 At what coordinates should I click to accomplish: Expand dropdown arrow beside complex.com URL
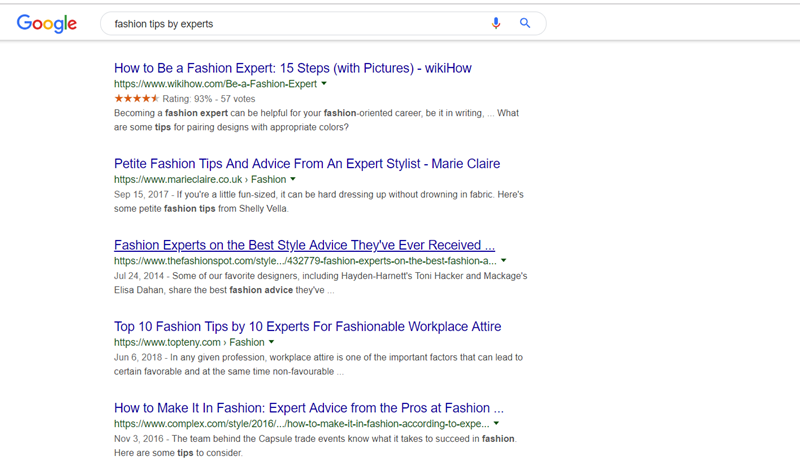tap(496, 424)
